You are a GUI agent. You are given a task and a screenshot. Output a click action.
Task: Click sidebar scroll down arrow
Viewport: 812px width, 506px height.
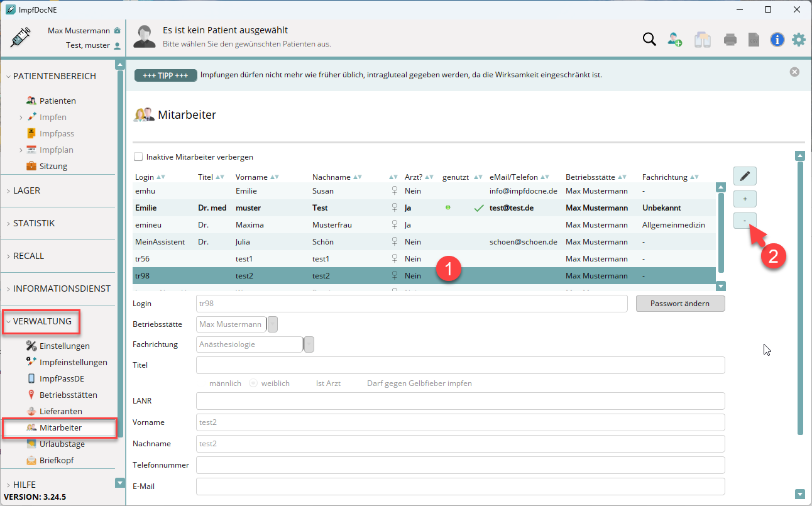tap(120, 483)
